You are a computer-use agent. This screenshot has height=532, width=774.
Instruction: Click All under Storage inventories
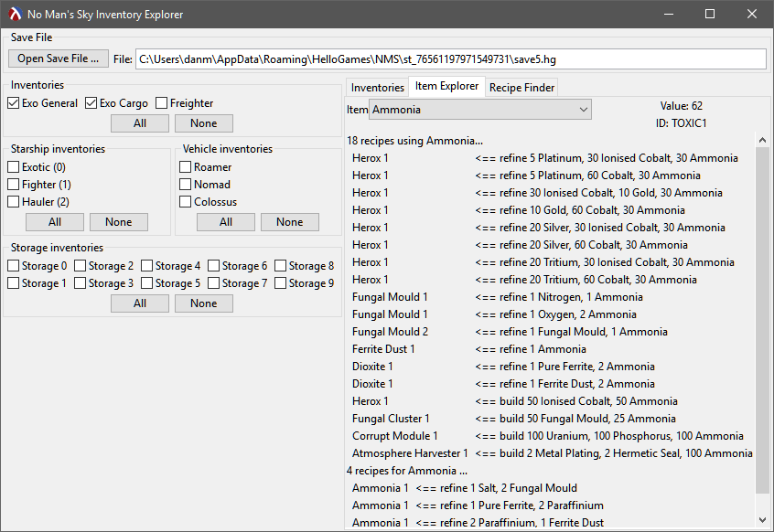tap(140, 303)
